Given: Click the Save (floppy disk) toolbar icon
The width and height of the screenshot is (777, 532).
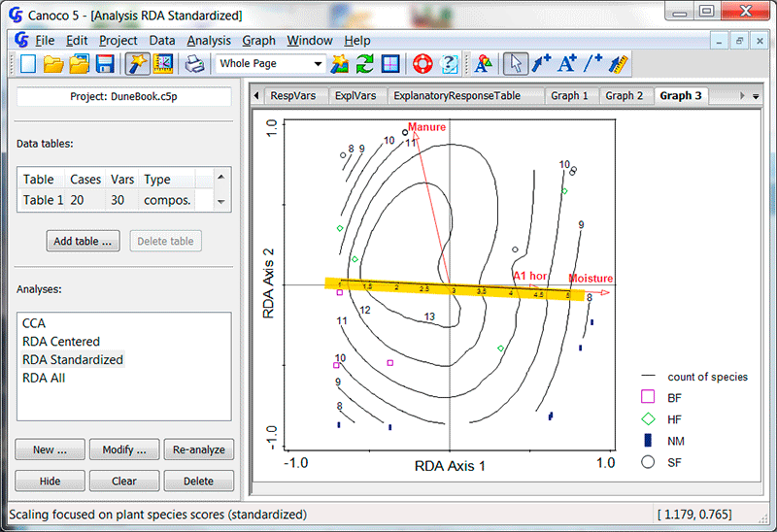Looking at the screenshot, I should 104,64.
